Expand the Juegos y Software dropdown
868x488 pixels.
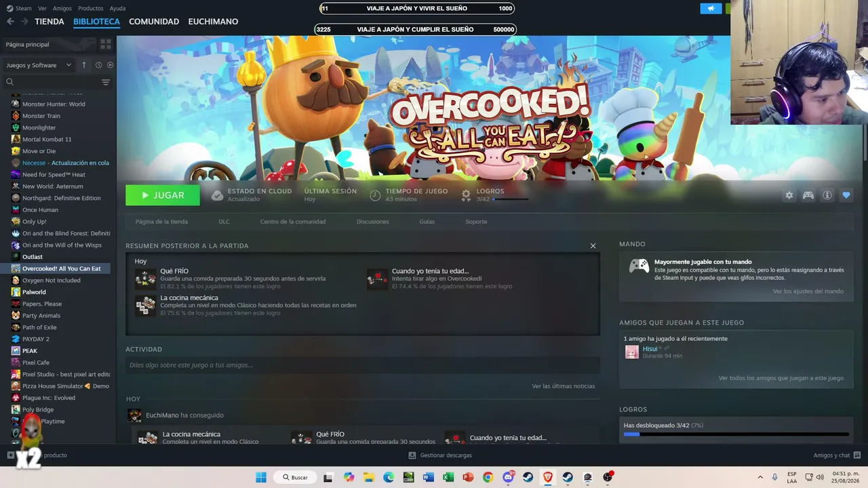pyautogui.click(x=39, y=65)
